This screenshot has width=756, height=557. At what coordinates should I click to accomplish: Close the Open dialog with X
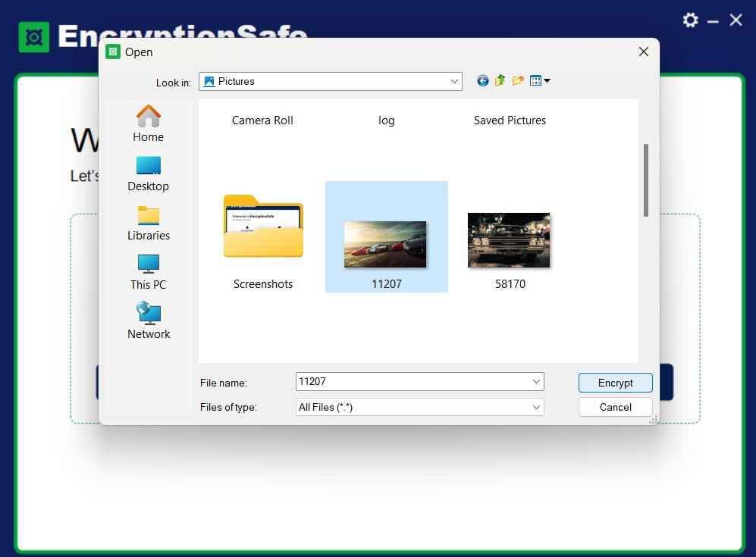click(x=643, y=52)
